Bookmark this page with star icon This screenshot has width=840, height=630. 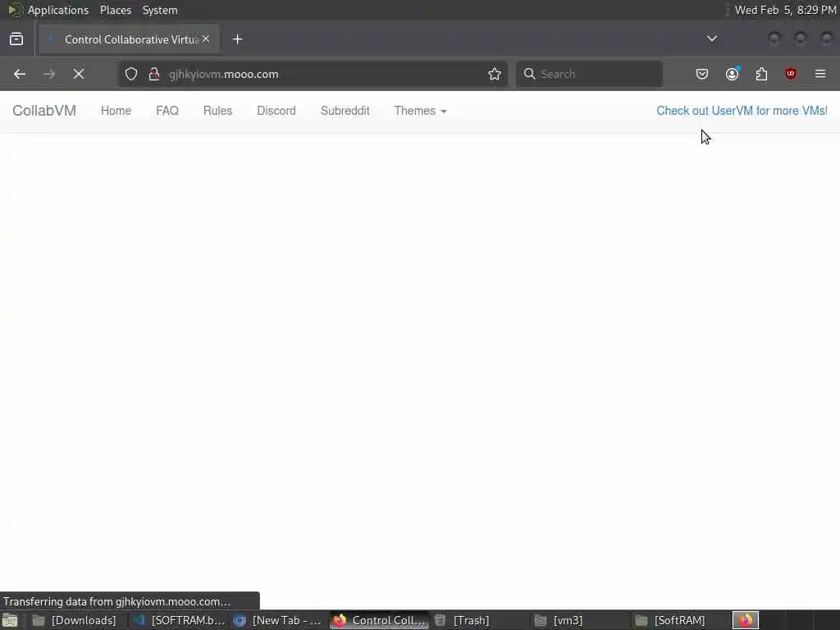click(x=495, y=74)
